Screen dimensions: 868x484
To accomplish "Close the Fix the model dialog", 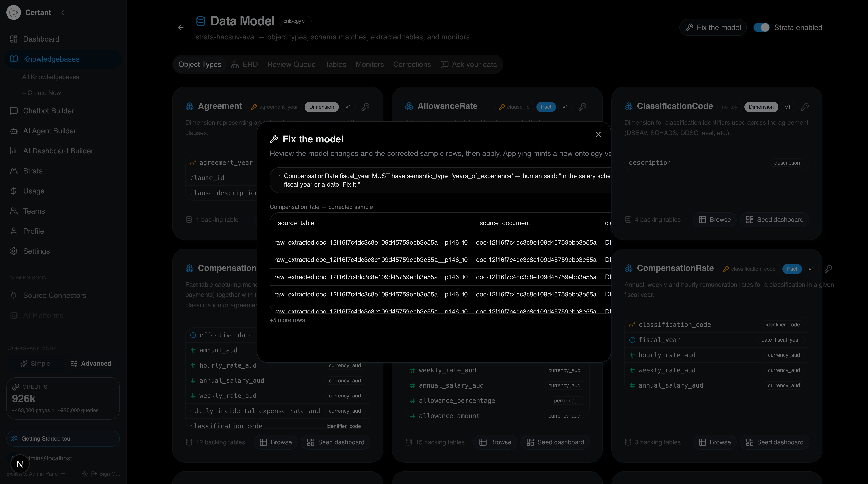I will (598, 134).
